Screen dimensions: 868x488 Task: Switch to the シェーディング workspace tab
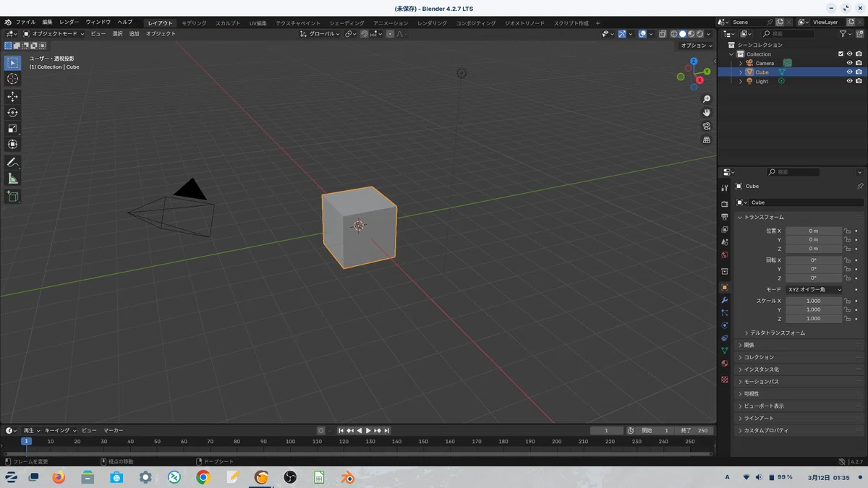pyautogui.click(x=347, y=23)
